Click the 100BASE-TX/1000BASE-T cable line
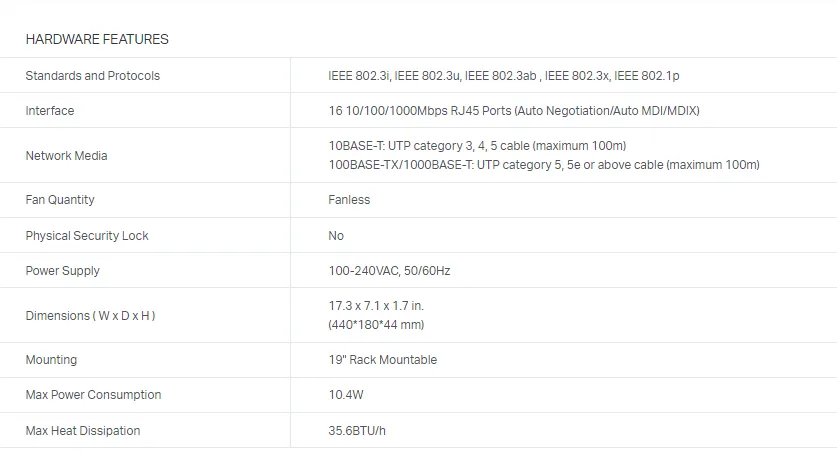 coord(544,165)
